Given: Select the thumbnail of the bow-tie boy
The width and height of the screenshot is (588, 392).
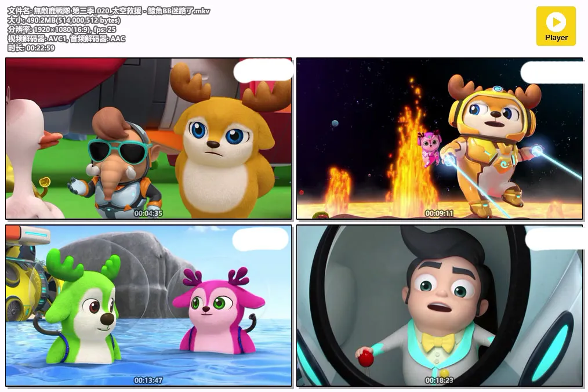Looking at the screenshot, I should 439,305.
